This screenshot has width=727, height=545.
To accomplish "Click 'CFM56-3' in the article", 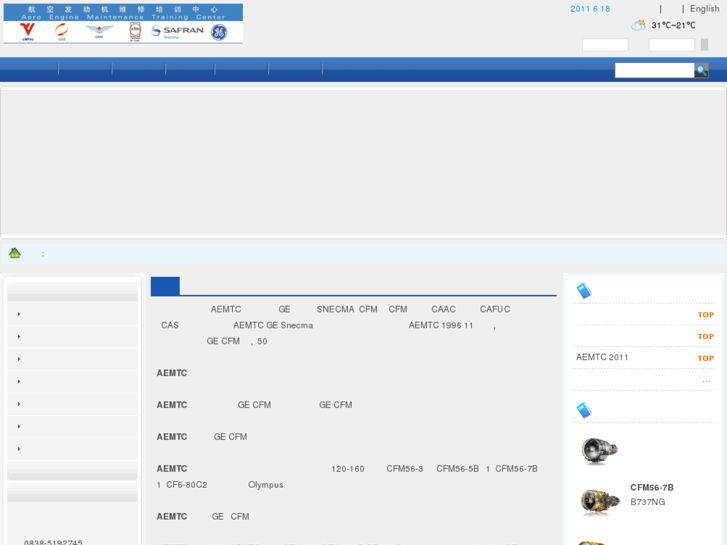I will point(405,469).
